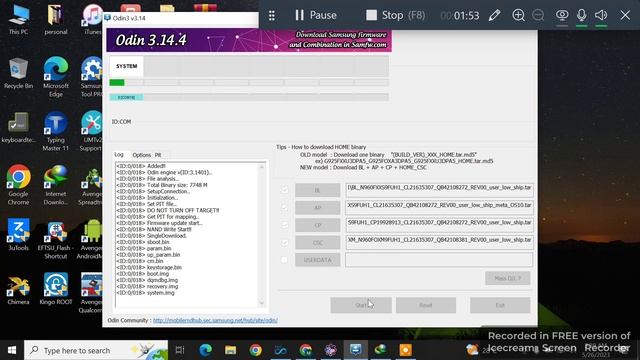The image size is (640, 360).
Task: Click the AP file button
Action: point(318,208)
